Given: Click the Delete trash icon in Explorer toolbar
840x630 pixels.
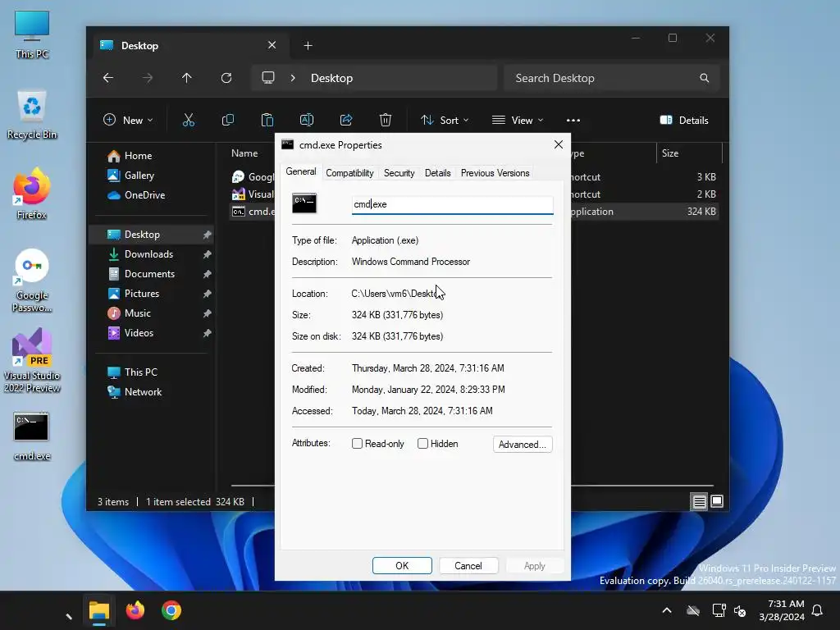Looking at the screenshot, I should (x=386, y=120).
